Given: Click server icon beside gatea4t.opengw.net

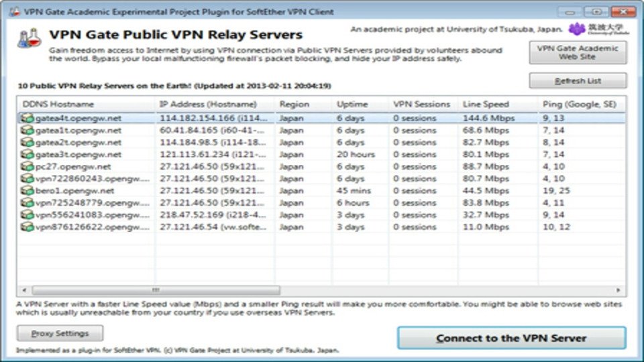Looking at the screenshot, I should pos(27,118).
